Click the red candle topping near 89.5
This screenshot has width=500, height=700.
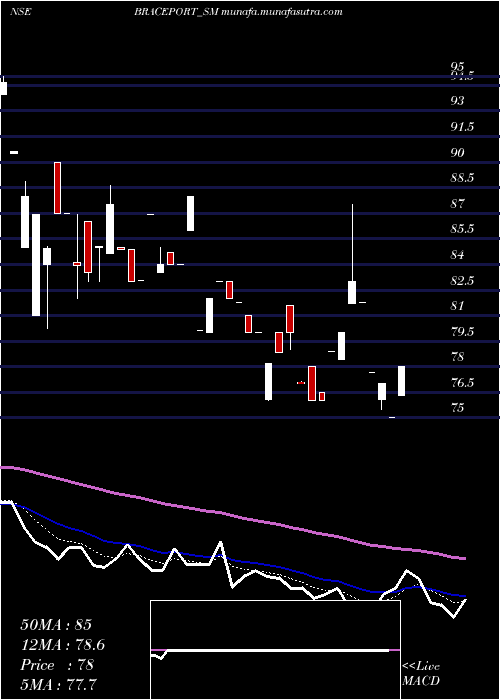(x=58, y=188)
